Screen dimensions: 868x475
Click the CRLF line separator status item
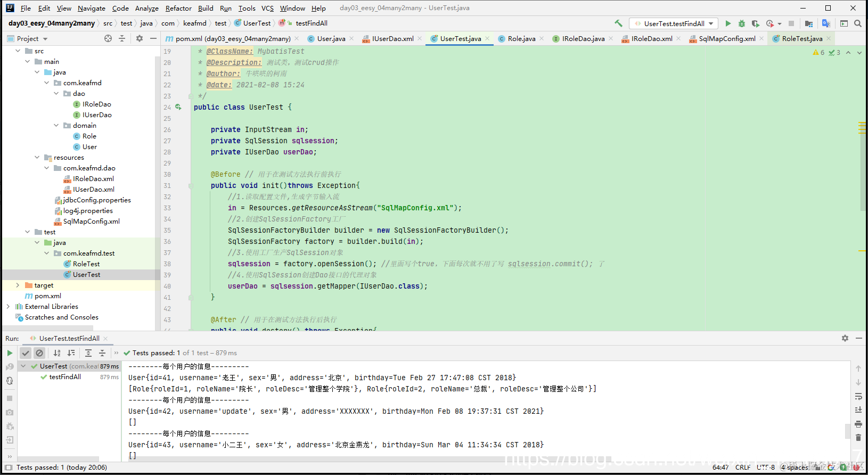click(x=743, y=468)
